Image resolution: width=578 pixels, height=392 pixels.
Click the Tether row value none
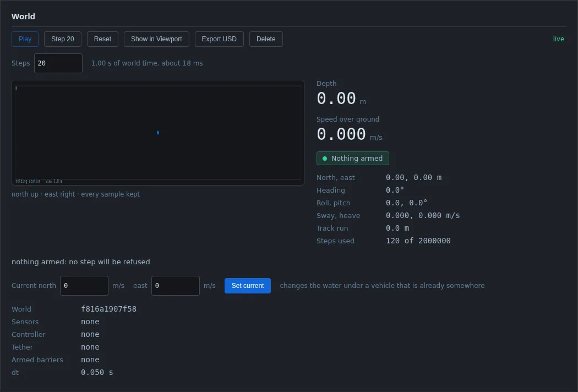(90, 347)
